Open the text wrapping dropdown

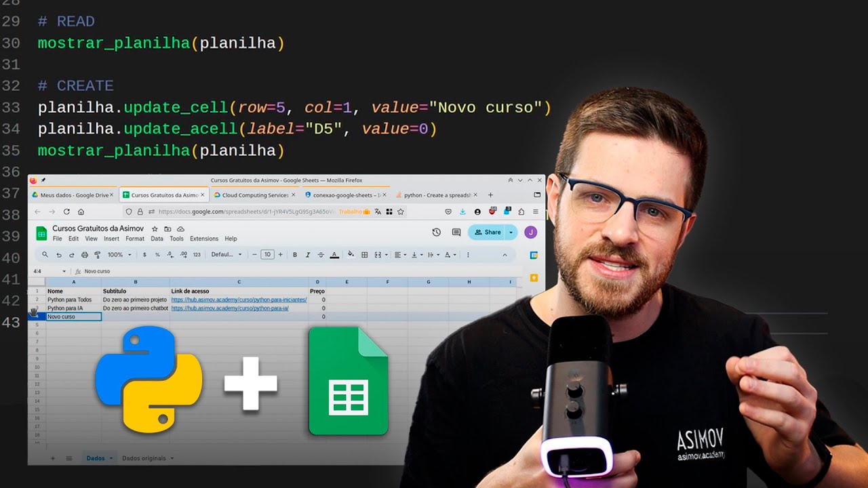pos(434,255)
